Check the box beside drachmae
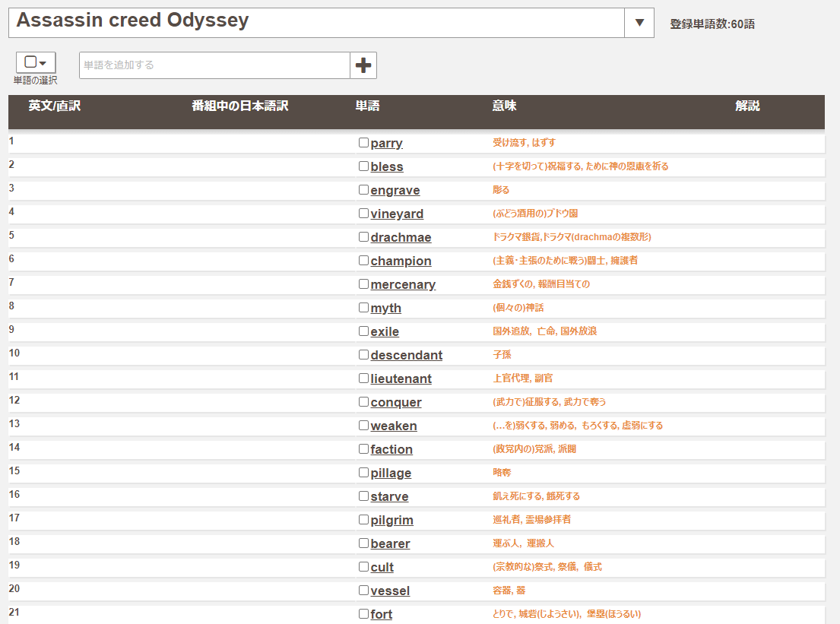Image resolution: width=840 pixels, height=624 pixels. [364, 236]
